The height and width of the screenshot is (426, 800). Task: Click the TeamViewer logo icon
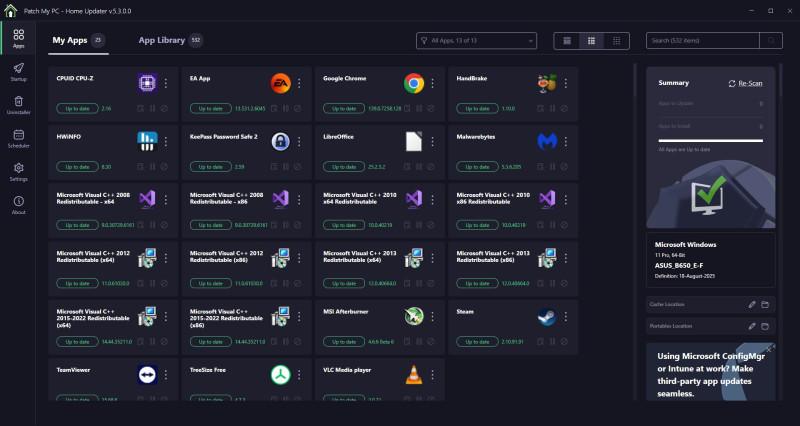147,374
